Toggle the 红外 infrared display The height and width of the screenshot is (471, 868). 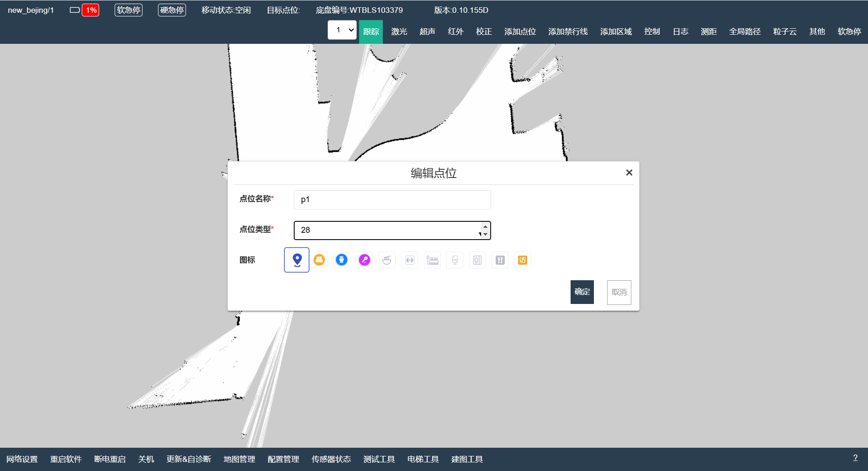point(455,31)
